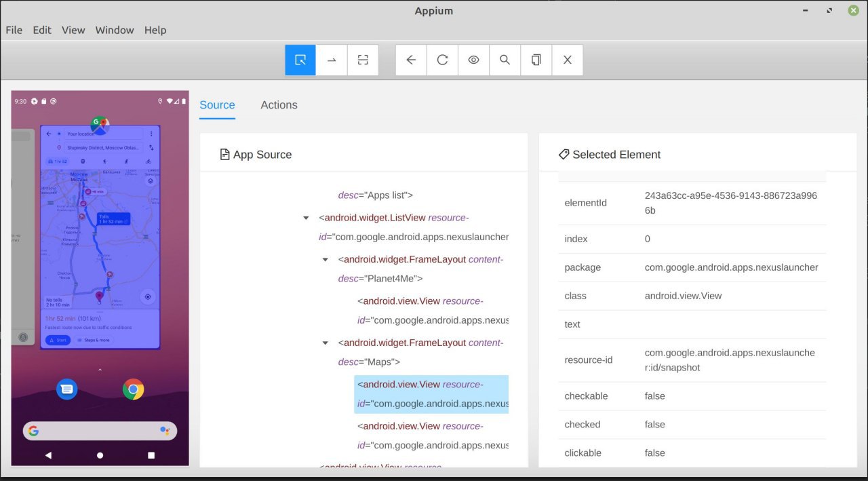Click the App Source panel heading
868x481 pixels.
click(256, 155)
